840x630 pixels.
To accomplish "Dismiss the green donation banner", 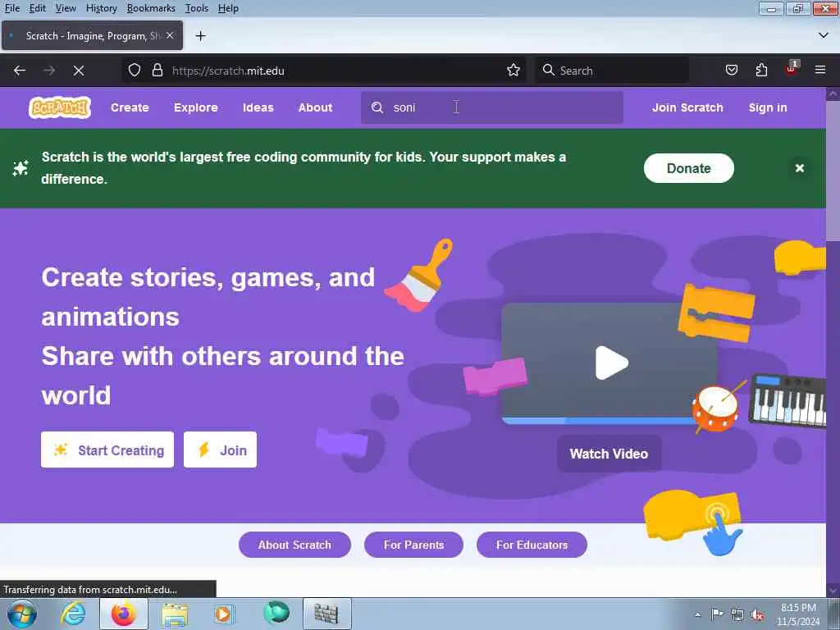I will click(x=799, y=168).
